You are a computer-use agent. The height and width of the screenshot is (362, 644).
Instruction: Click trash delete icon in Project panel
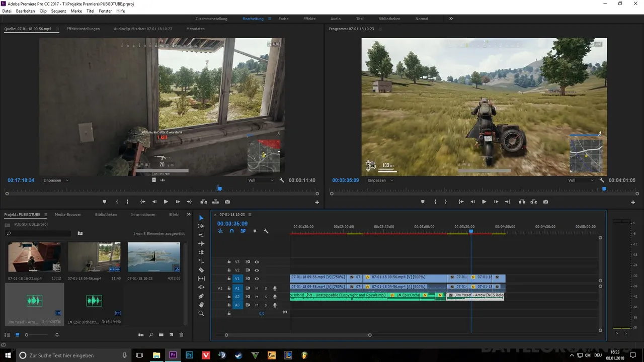182,335
